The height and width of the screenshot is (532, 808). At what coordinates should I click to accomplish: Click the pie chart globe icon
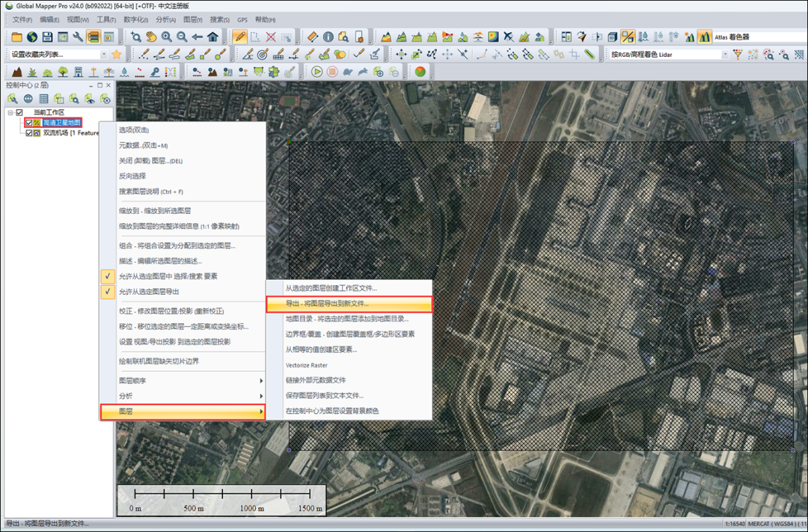pos(420,72)
